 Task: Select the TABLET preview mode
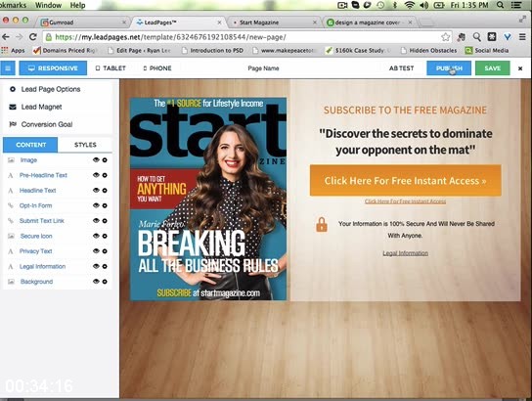click(111, 68)
